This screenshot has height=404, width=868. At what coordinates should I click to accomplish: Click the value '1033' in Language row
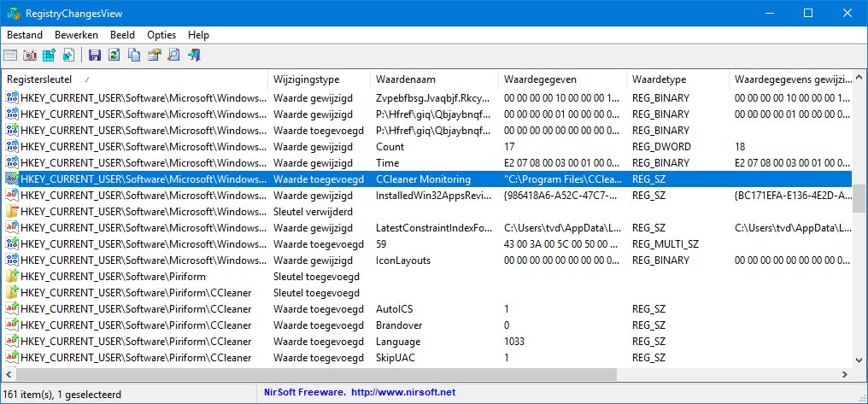[514, 342]
